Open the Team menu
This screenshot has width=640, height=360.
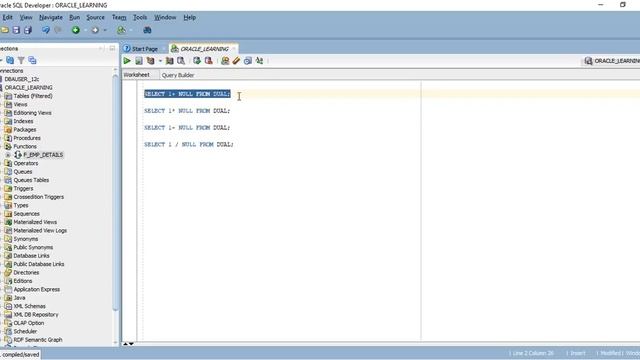[x=119, y=17]
